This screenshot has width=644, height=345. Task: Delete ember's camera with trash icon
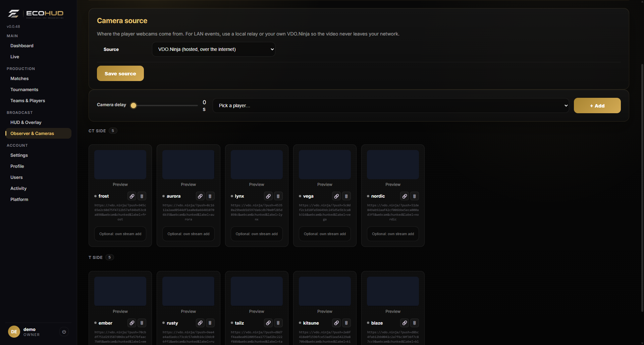[x=142, y=323]
